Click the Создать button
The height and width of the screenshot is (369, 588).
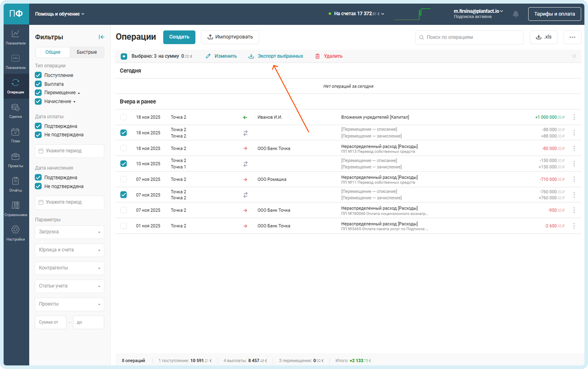click(179, 37)
